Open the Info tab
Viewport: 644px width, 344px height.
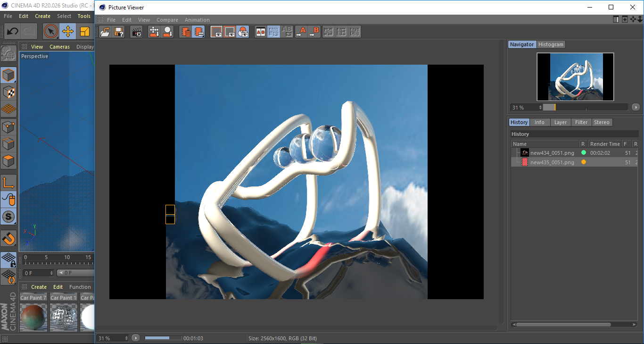[x=539, y=122]
